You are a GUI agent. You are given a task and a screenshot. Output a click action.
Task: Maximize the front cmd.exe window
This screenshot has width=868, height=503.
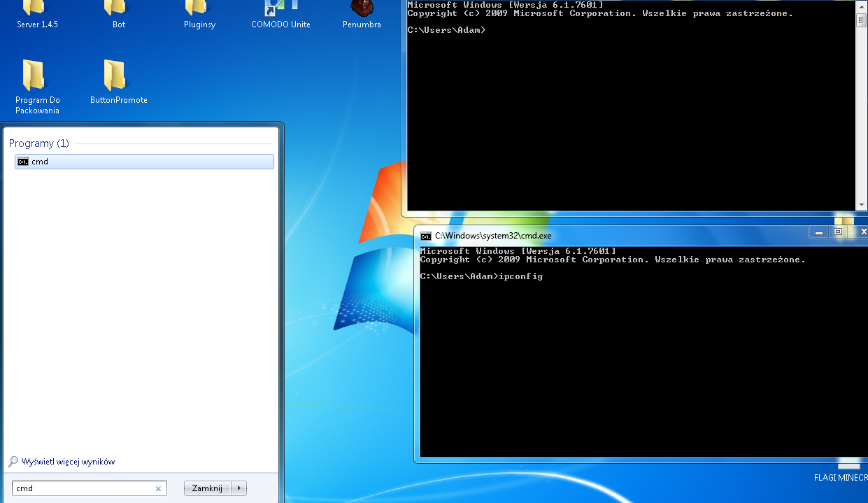pyautogui.click(x=838, y=232)
